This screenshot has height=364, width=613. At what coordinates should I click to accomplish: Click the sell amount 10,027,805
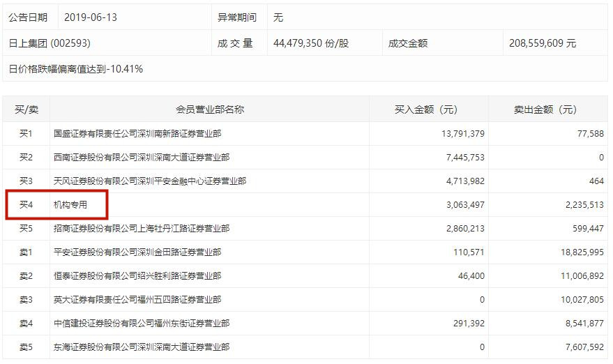[582, 299]
